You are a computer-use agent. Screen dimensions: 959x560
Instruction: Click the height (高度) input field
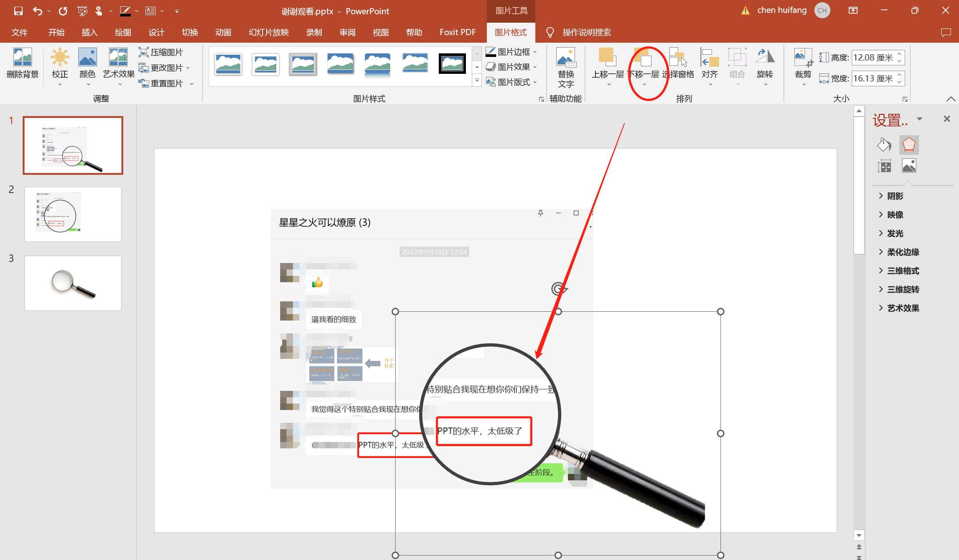[873, 58]
